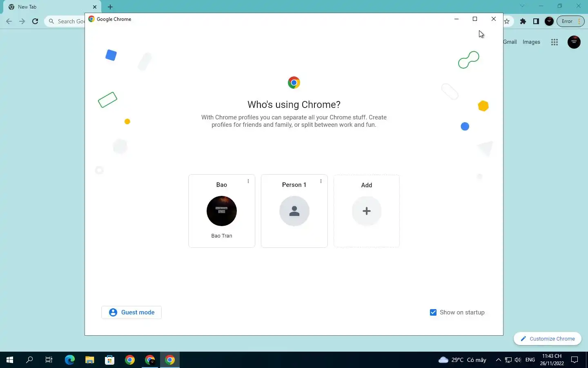Click the address bar search field
The width and height of the screenshot is (588, 368).
(x=65, y=21)
